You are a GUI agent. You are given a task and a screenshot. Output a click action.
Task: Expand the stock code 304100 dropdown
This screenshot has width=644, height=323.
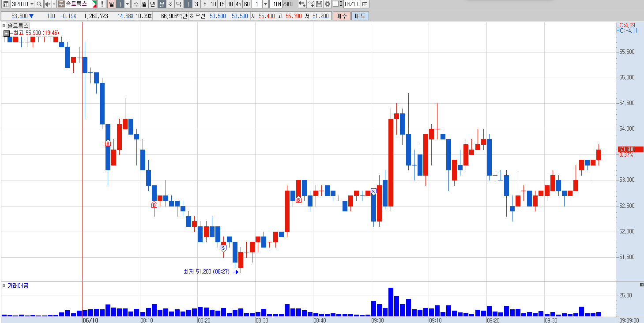point(32,4)
